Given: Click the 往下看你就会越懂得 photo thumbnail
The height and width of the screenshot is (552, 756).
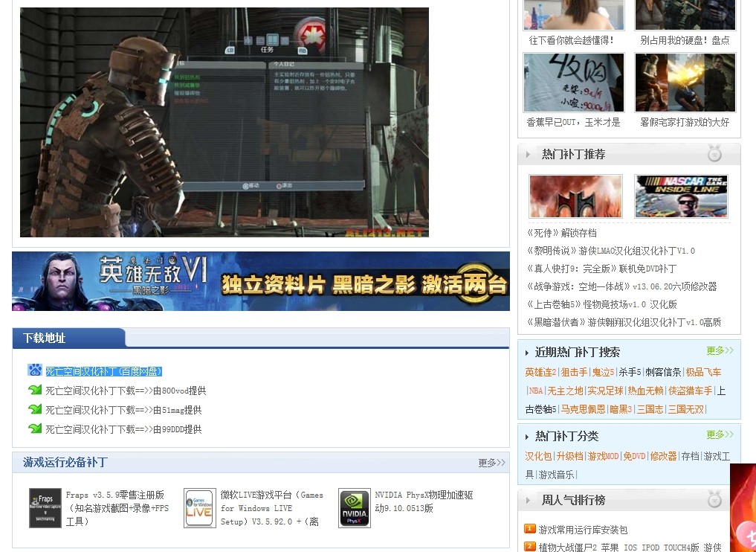Looking at the screenshot, I should [x=574, y=14].
